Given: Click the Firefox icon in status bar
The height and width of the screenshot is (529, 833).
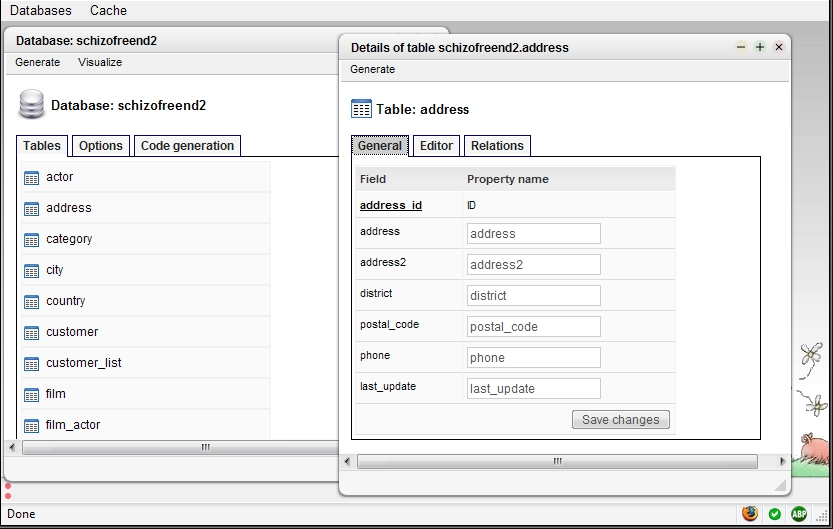Looking at the screenshot, I should pos(750,514).
